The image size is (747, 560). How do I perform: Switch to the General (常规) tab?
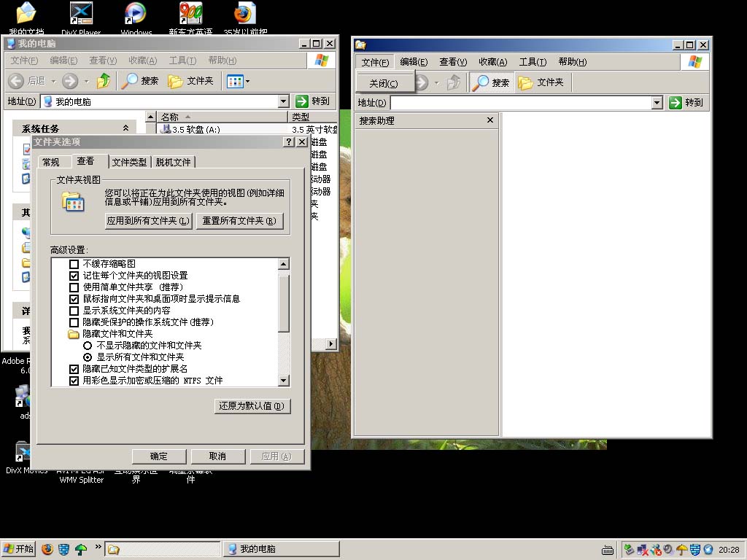tap(51, 163)
